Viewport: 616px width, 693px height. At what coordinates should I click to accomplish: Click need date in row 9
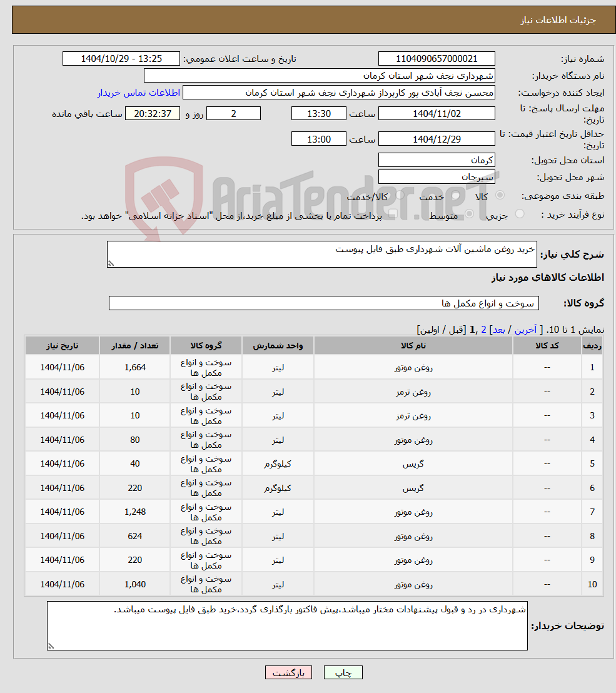click(x=63, y=560)
